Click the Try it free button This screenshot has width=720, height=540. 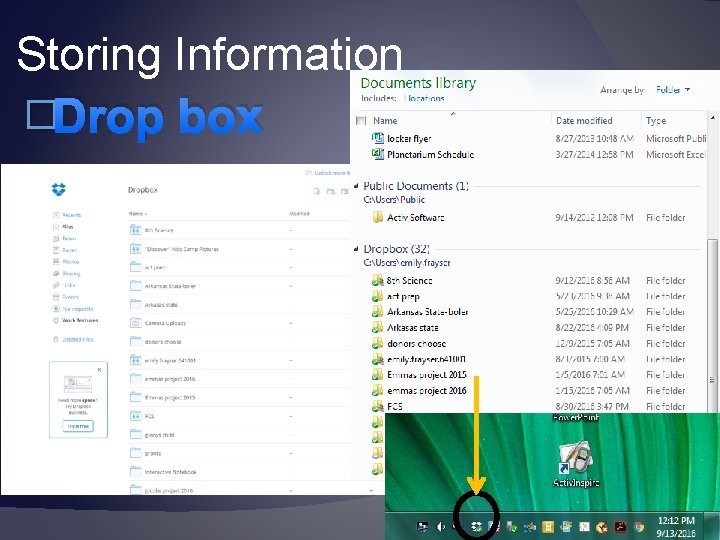click(78, 426)
